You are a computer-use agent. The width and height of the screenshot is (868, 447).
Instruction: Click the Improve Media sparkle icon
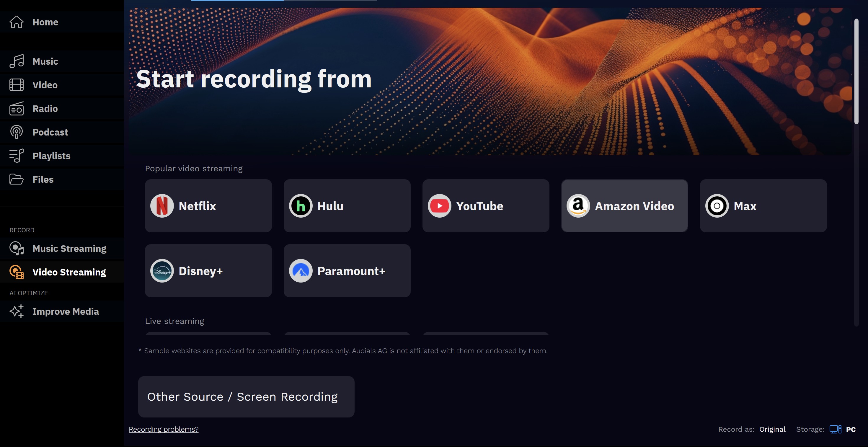(x=16, y=311)
